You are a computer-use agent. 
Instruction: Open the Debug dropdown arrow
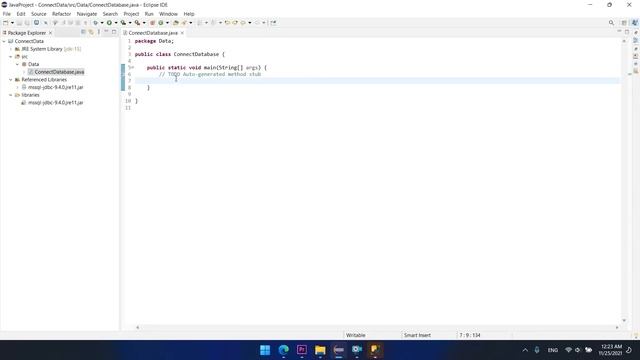(x=102, y=23)
